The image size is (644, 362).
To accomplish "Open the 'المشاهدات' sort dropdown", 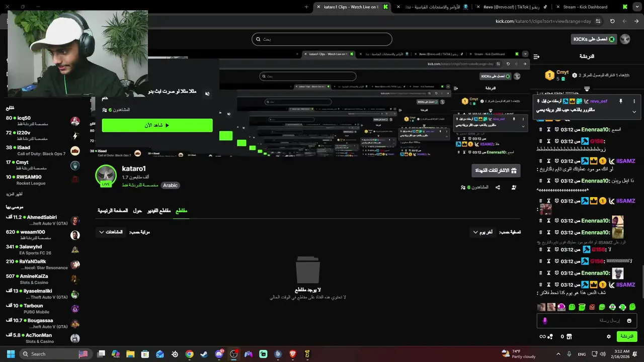I will click(111, 232).
